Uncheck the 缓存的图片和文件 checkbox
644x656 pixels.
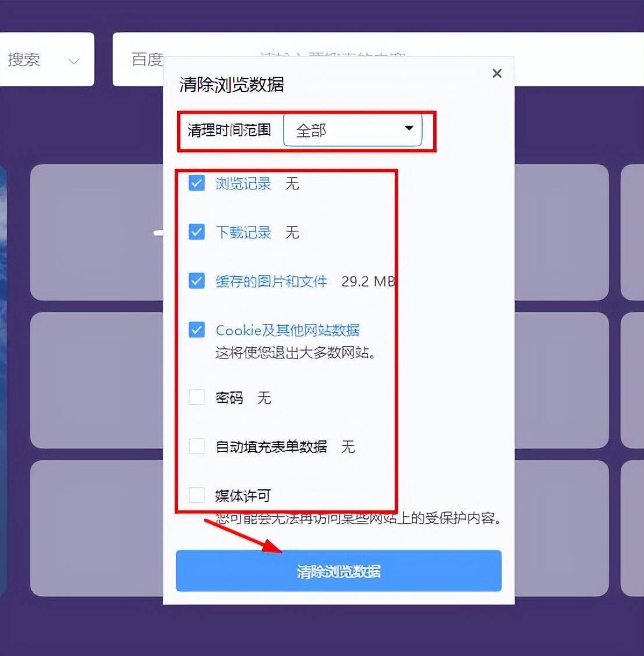pos(197,281)
